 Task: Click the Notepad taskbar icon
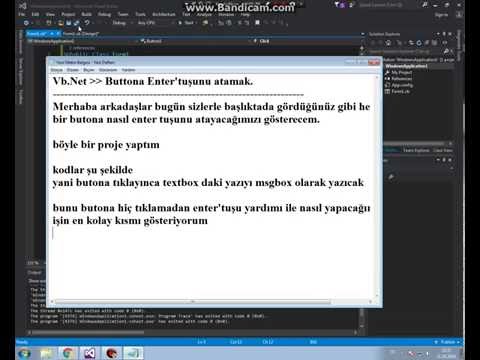(133, 353)
